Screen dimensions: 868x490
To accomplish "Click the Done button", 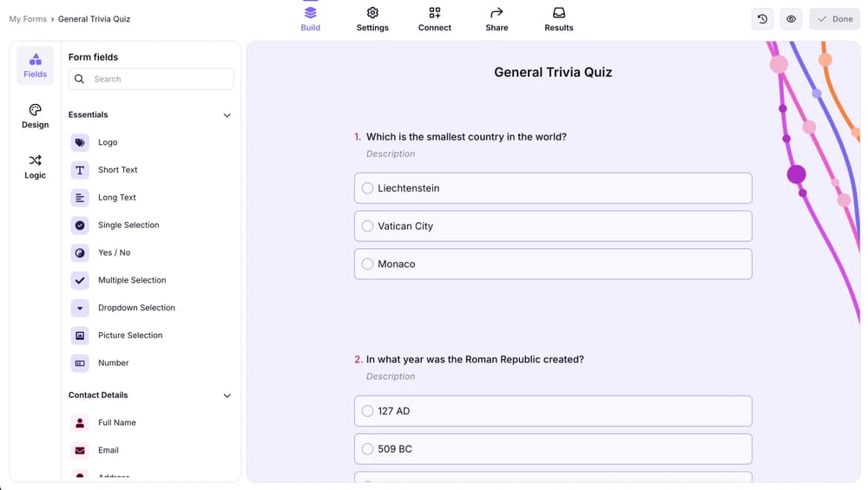I will click(835, 19).
